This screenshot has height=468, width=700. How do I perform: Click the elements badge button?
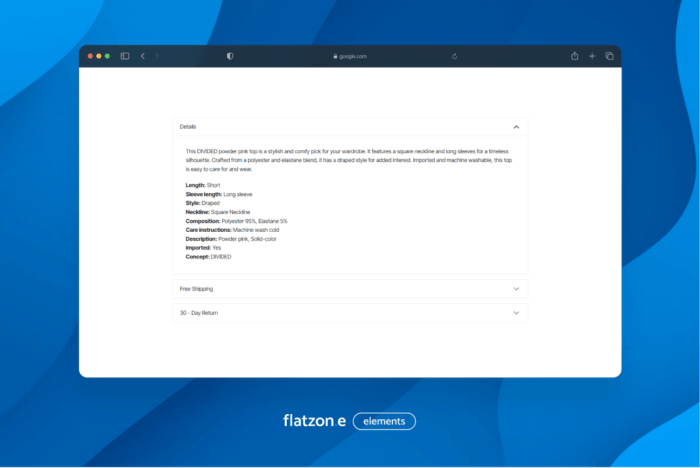pyautogui.click(x=384, y=421)
